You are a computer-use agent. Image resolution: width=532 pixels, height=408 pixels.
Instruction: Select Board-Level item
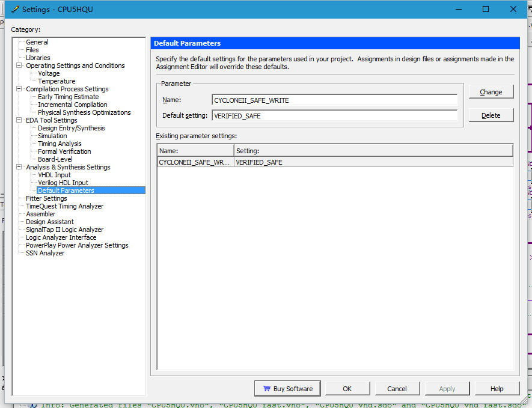(x=55, y=159)
